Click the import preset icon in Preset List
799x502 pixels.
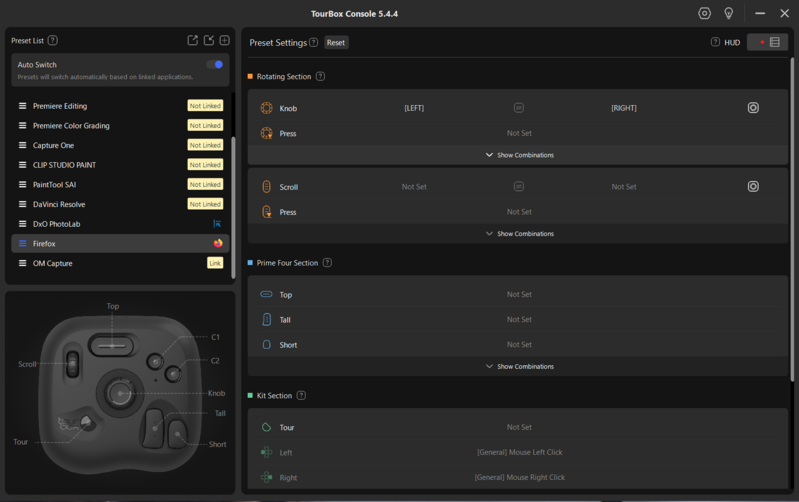(x=209, y=40)
